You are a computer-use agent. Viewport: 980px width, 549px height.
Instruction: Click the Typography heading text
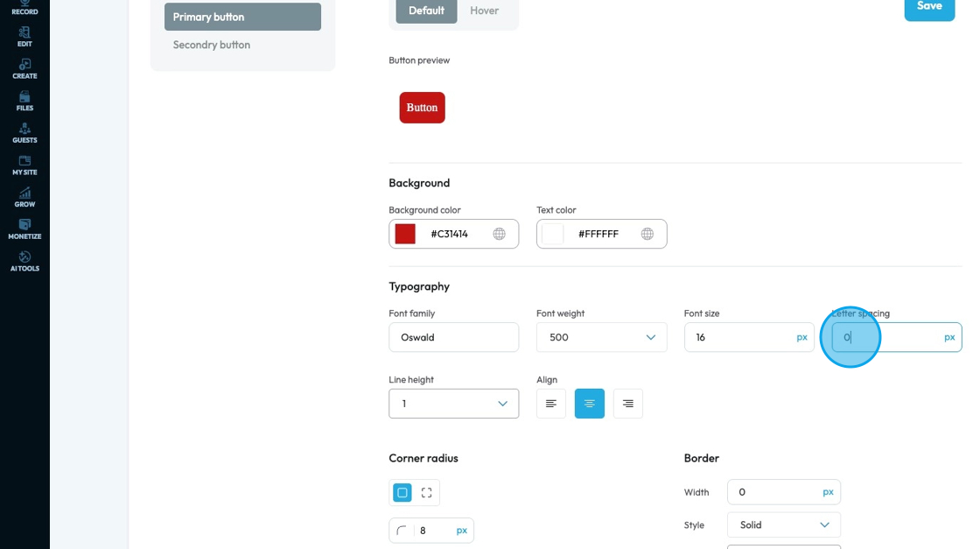[x=419, y=286]
